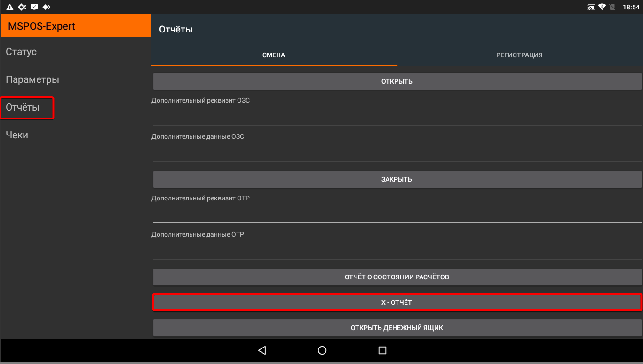The width and height of the screenshot is (643, 364).
Task: Click the Отчёты header title
Action: 176,29
